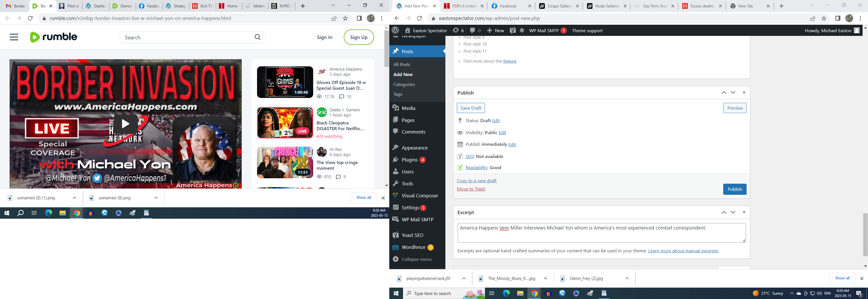Collapse the Excerpt panel with triangle

tap(744, 212)
